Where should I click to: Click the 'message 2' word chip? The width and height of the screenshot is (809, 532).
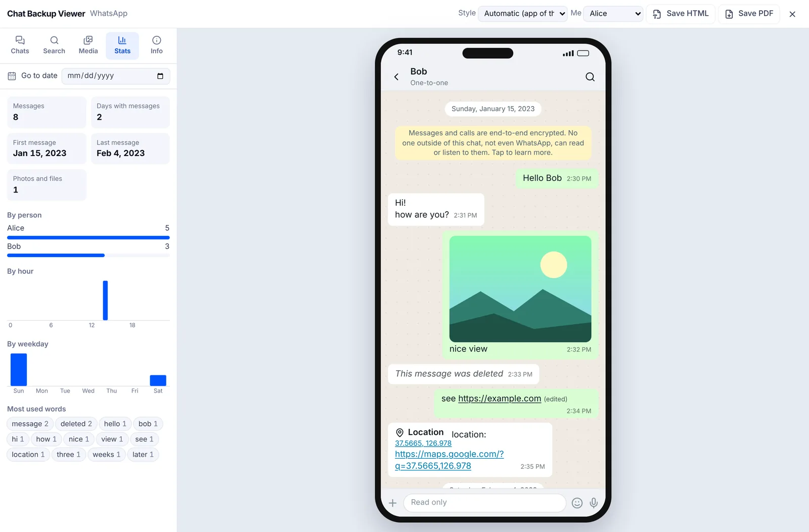pyautogui.click(x=30, y=424)
